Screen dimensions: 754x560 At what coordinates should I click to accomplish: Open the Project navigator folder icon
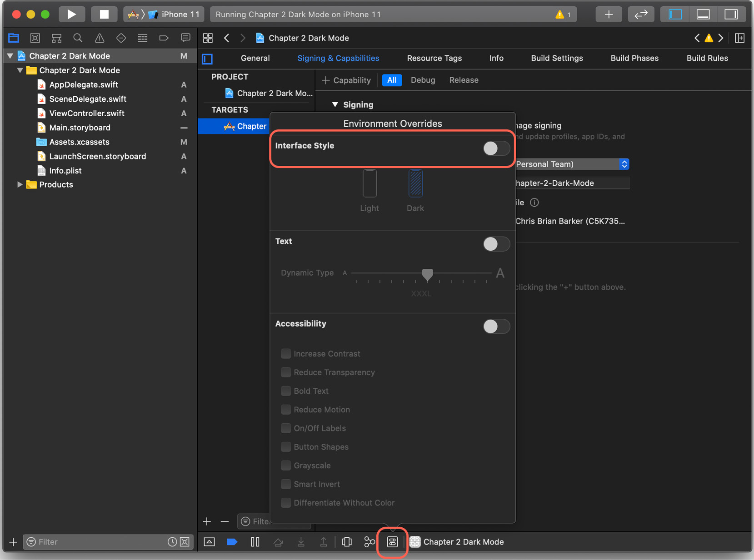pos(14,38)
